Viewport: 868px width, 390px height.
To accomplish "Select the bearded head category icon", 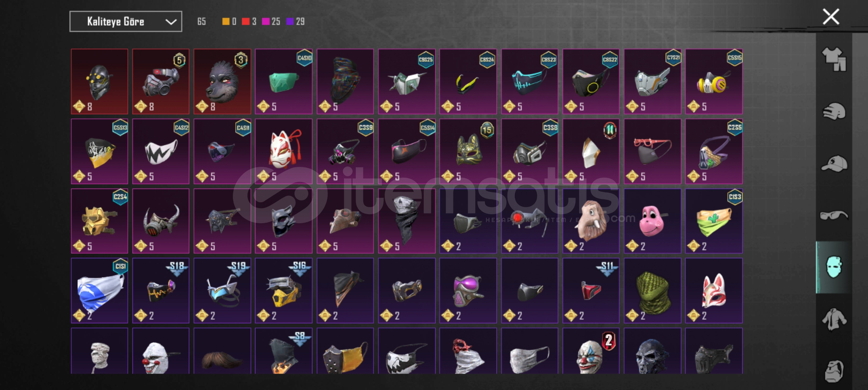I will (x=834, y=371).
